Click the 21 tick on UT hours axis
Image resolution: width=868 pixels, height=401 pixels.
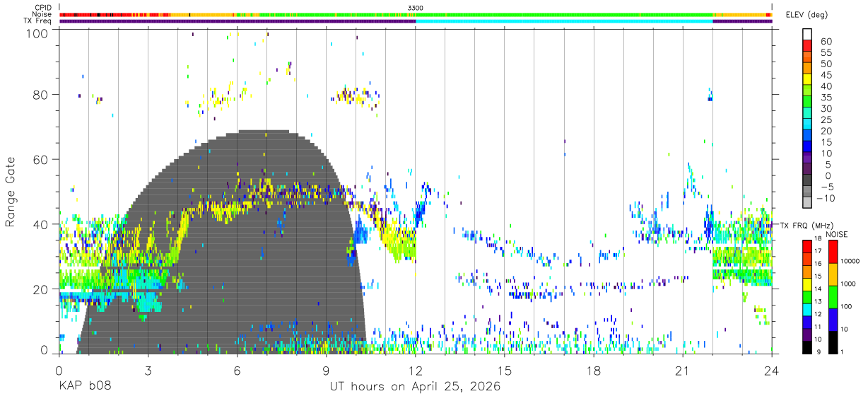pyautogui.click(x=683, y=371)
